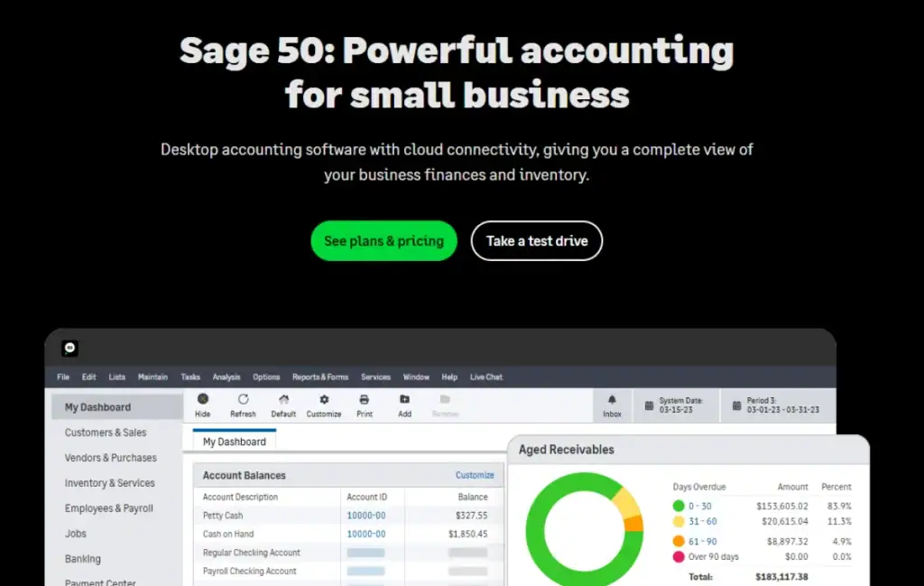This screenshot has height=586, width=924.
Task: Click the Period 3 calendar icon
Action: point(736,405)
